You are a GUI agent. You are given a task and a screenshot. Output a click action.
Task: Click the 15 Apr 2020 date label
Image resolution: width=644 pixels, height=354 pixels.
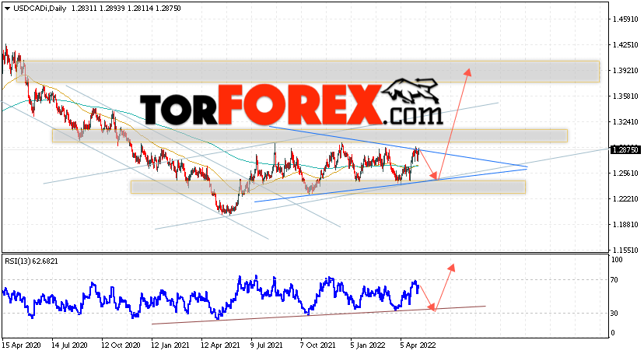click(x=21, y=345)
